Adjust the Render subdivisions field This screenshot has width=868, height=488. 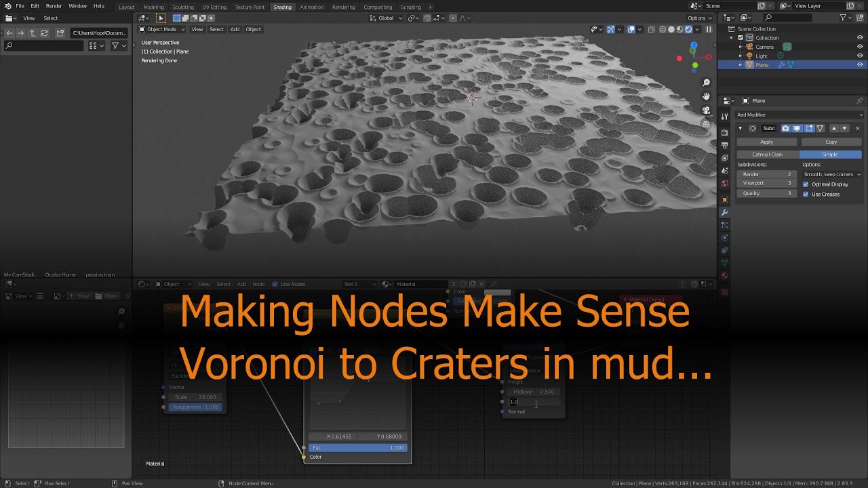(767, 174)
